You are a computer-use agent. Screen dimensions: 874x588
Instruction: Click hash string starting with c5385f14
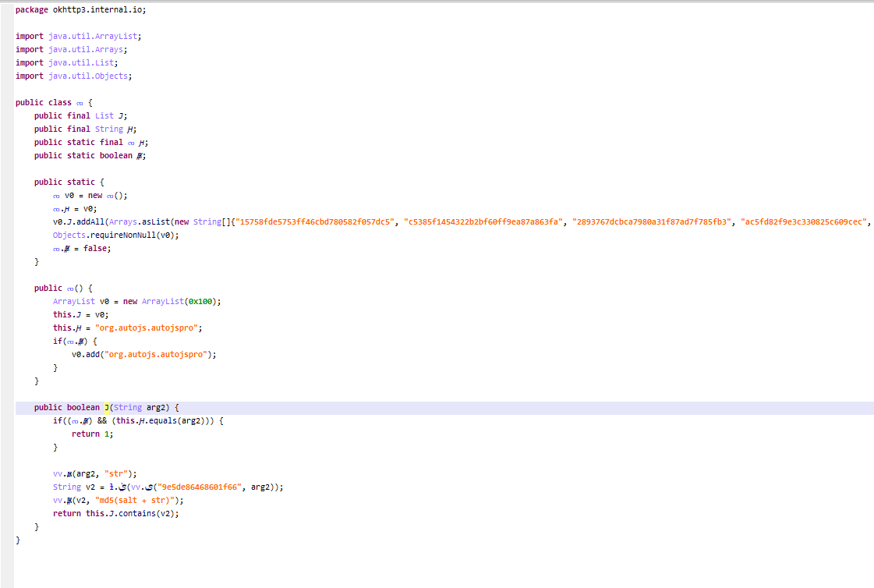tap(483, 221)
